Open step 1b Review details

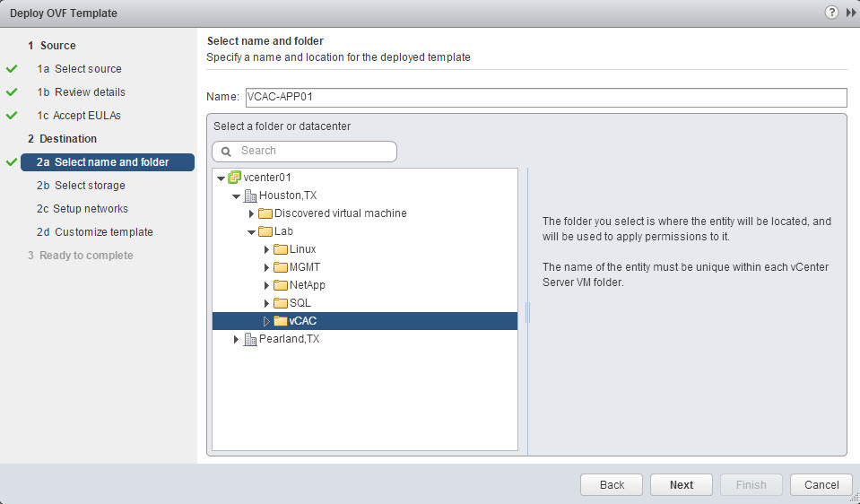pyautogui.click(x=90, y=92)
